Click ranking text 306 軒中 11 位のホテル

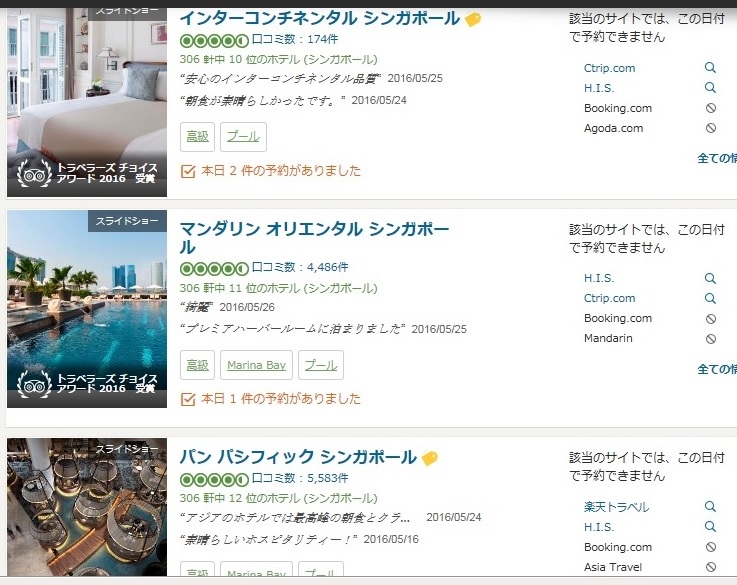[279, 288]
